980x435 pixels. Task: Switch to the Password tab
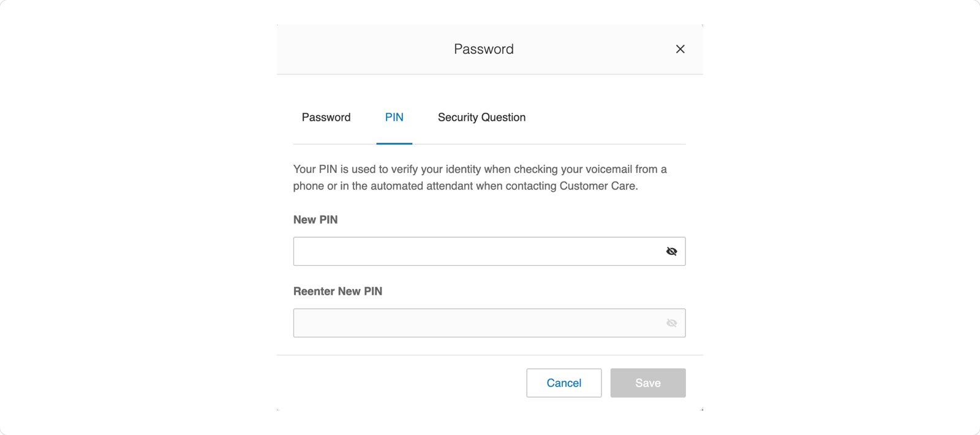click(326, 117)
